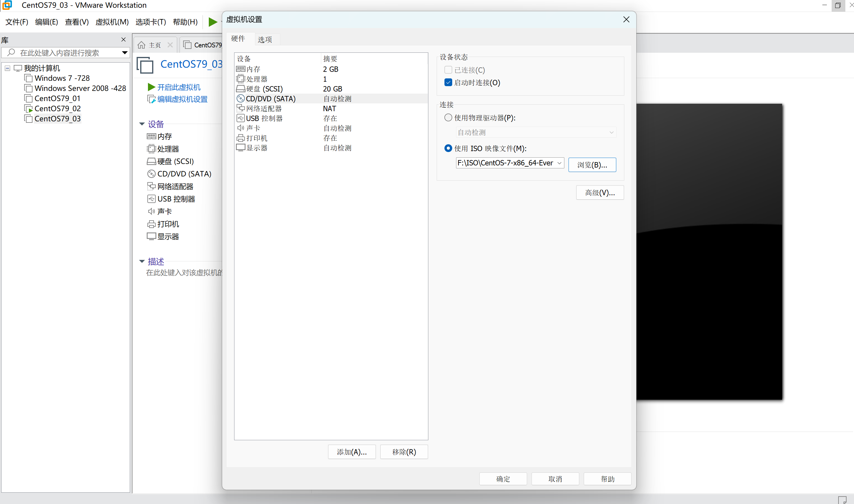Close the 库 library panel
The width and height of the screenshot is (854, 504).
(123, 40)
